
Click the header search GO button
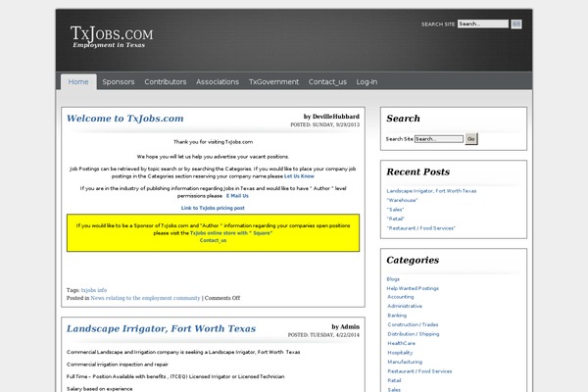pos(516,24)
